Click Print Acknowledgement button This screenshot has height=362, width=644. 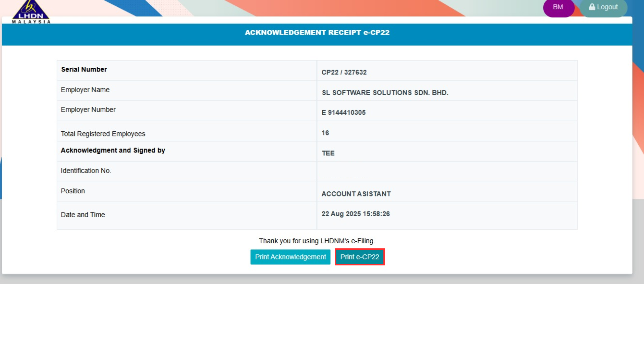point(290,257)
